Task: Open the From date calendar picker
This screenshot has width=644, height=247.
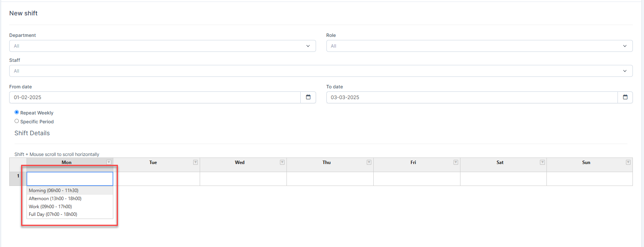Action: (x=308, y=97)
